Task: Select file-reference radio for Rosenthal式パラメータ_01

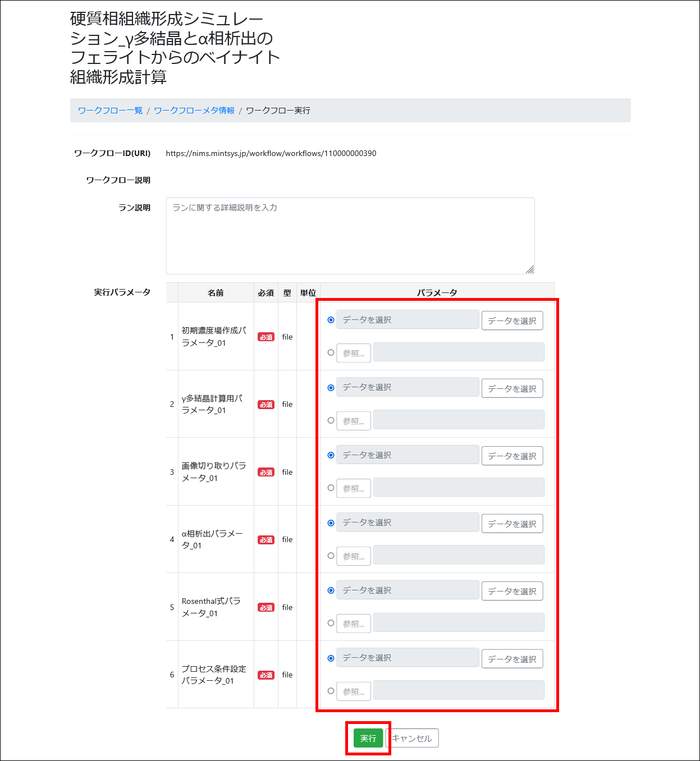Action: (x=331, y=623)
